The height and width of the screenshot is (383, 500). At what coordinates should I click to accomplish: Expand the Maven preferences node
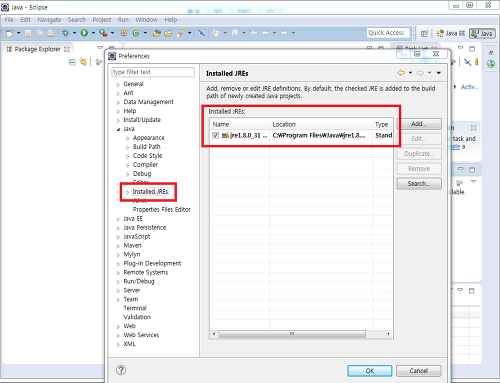pyautogui.click(x=118, y=246)
